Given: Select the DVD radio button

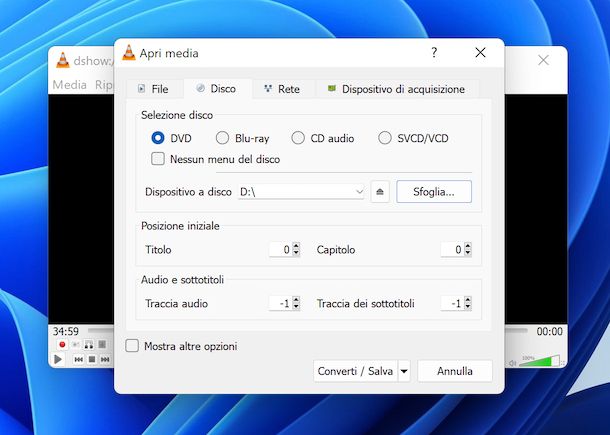Looking at the screenshot, I should [x=158, y=138].
